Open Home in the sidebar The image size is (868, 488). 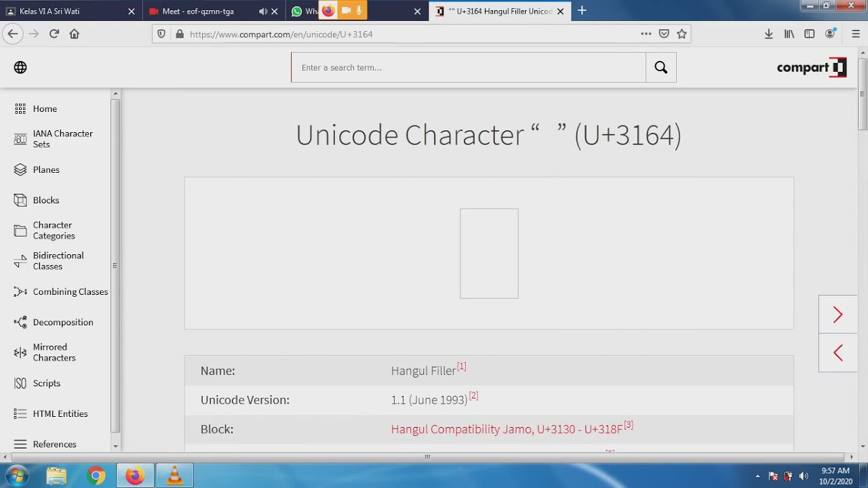click(x=45, y=108)
